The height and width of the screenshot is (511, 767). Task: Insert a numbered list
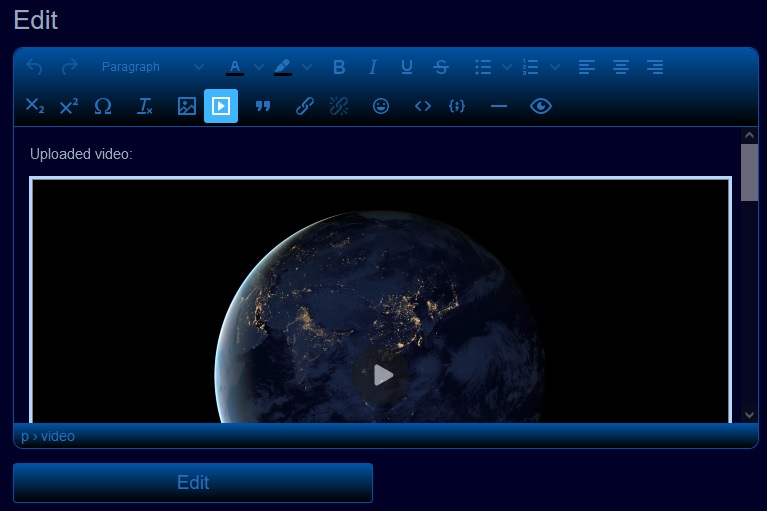[x=531, y=67]
